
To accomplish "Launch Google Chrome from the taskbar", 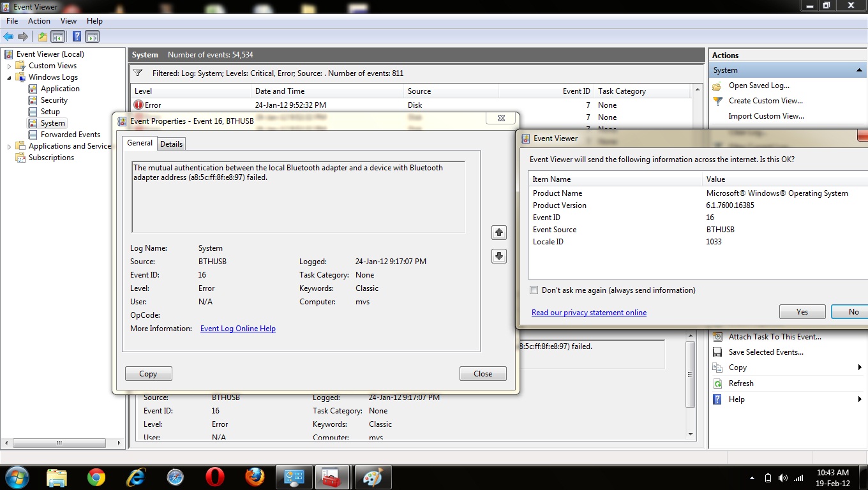I will coord(96,477).
